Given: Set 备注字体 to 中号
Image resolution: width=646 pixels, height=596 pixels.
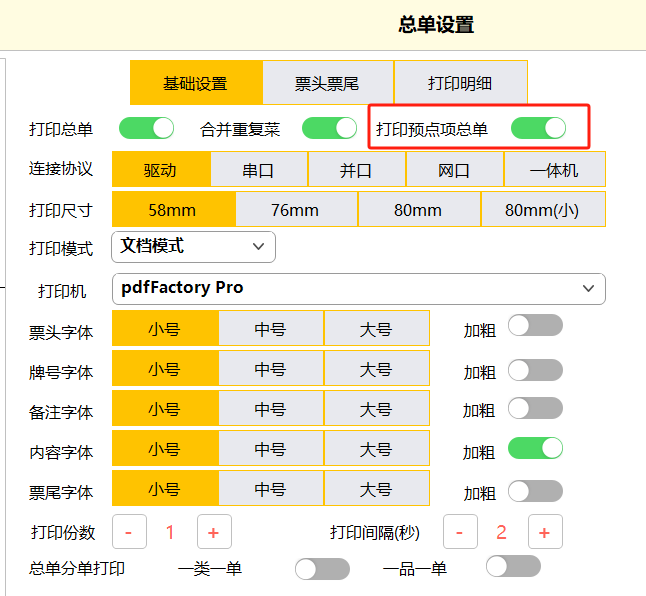Looking at the screenshot, I should (270, 409).
